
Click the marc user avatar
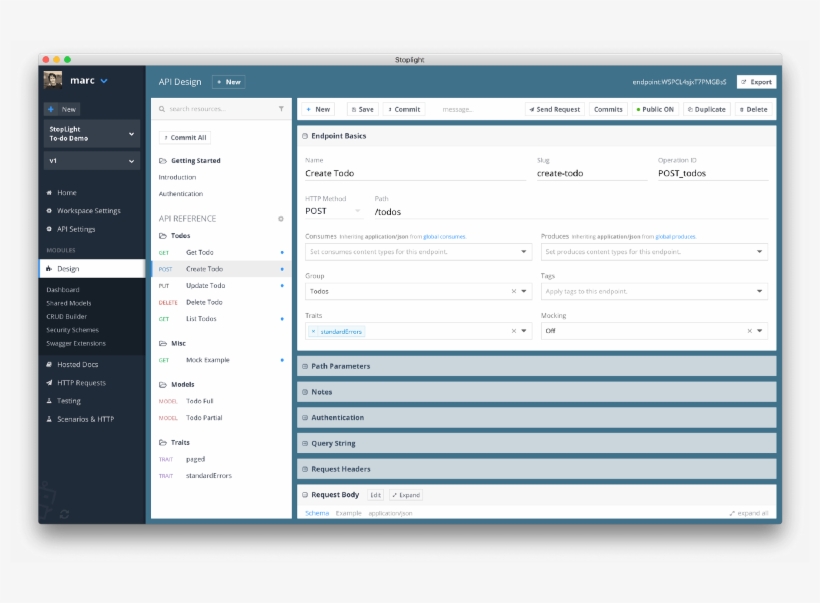(x=54, y=81)
